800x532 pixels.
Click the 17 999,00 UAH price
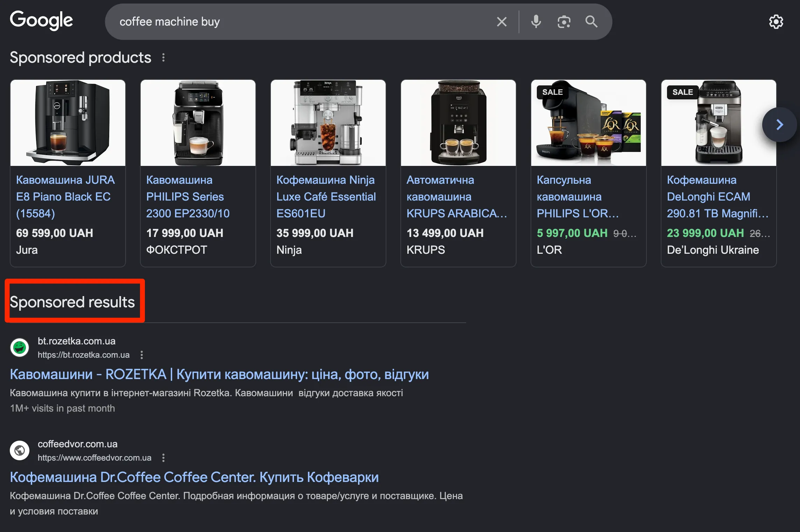click(x=185, y=233)
